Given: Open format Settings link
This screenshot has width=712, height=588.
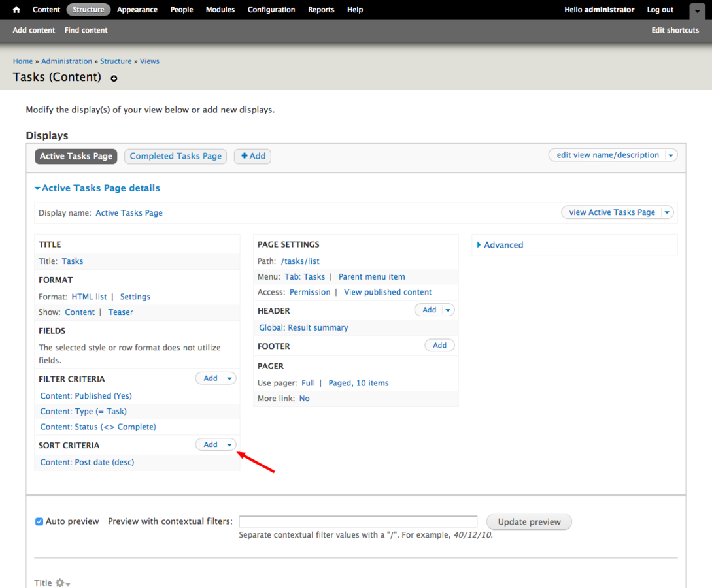Looking at the screenshot, I should click(x=135, y=297).
